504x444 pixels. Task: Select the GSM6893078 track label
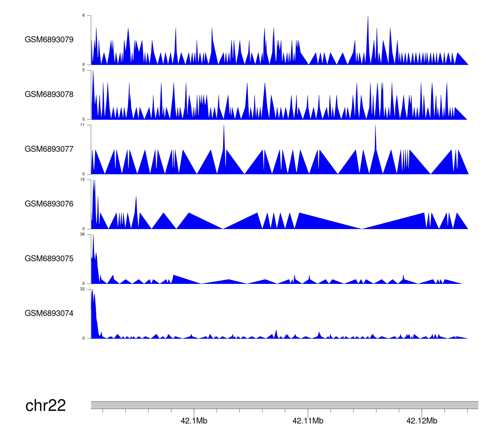49,95
